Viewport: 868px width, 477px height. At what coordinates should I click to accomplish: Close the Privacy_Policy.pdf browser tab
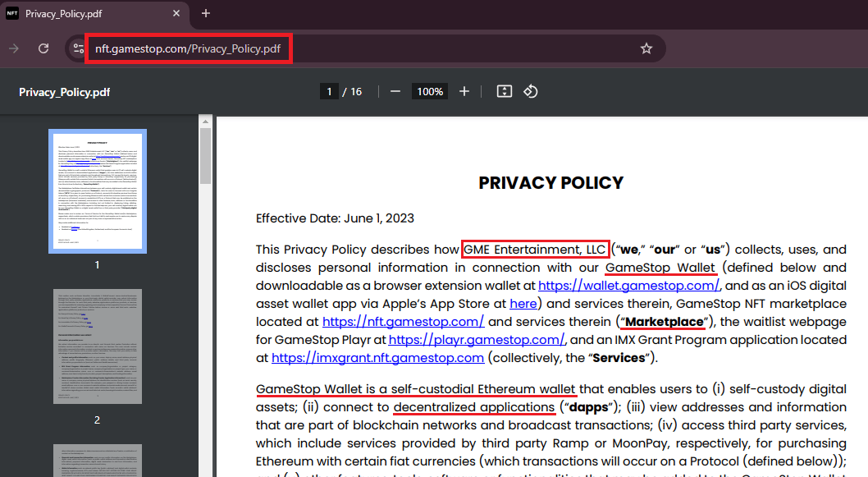tap(176, 13)
